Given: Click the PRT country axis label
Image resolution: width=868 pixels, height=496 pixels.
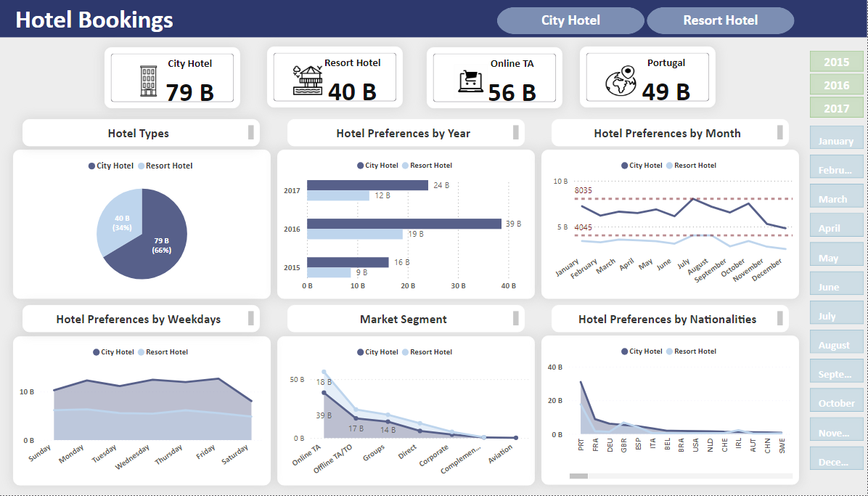Looking at the screenshot, I should [581, 444].
